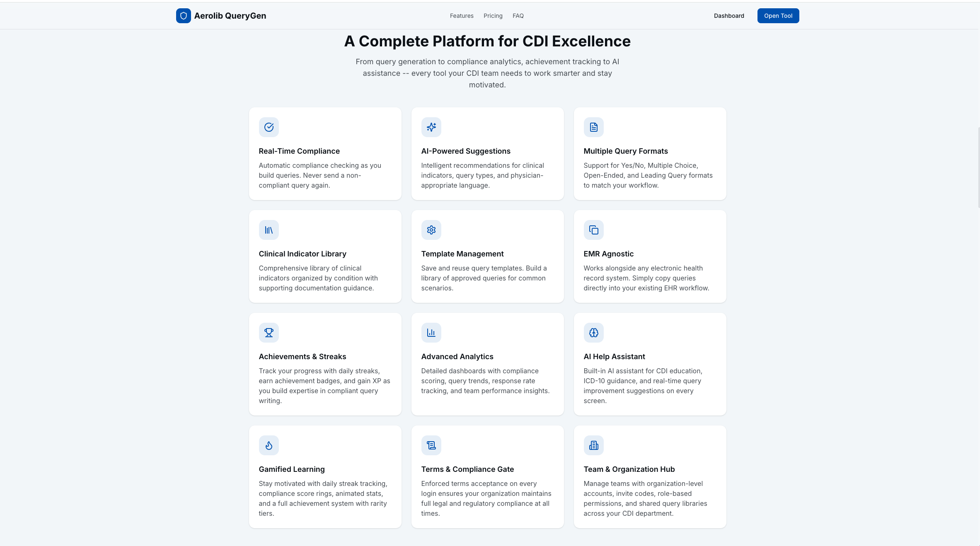Click the Clinical Indicator Library icon
The image size is (980, 546).
tap(269, 230)
